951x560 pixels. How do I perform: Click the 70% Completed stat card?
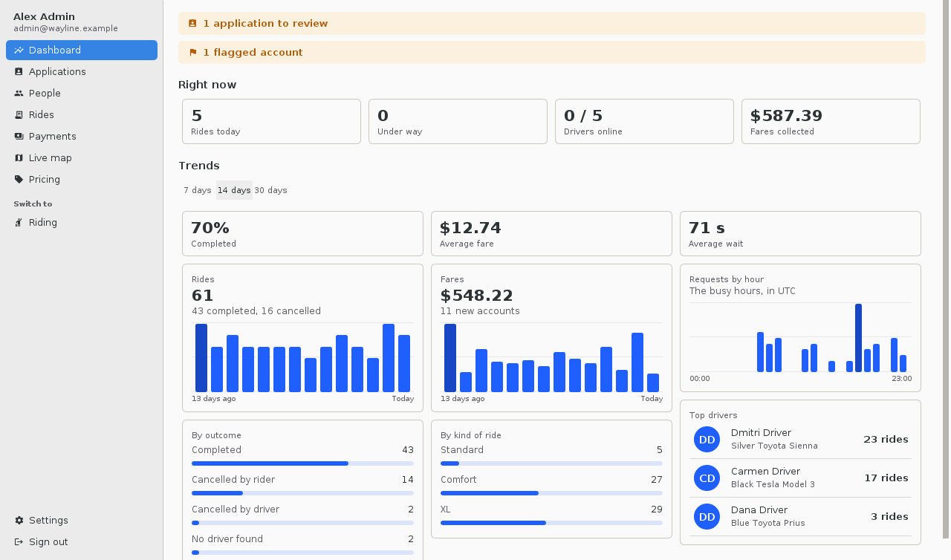point(302,234)
